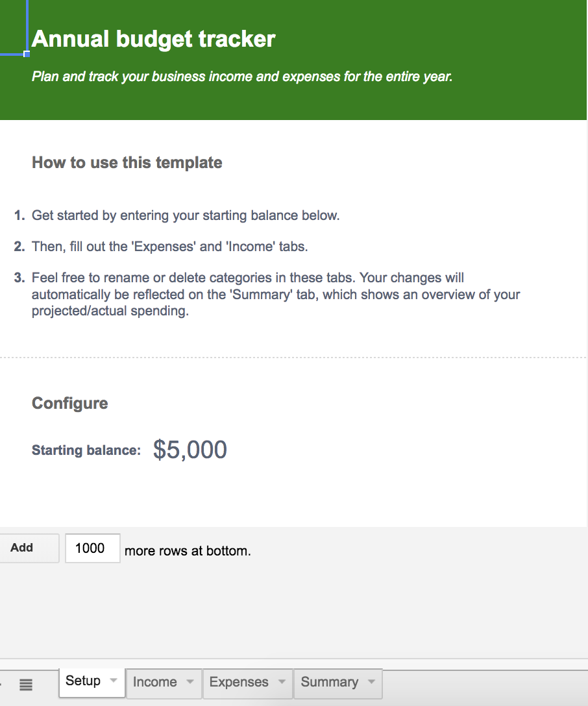588x706 pixels.
Task: Open the Income tab dropdown arrow
Action: point(190,682)
